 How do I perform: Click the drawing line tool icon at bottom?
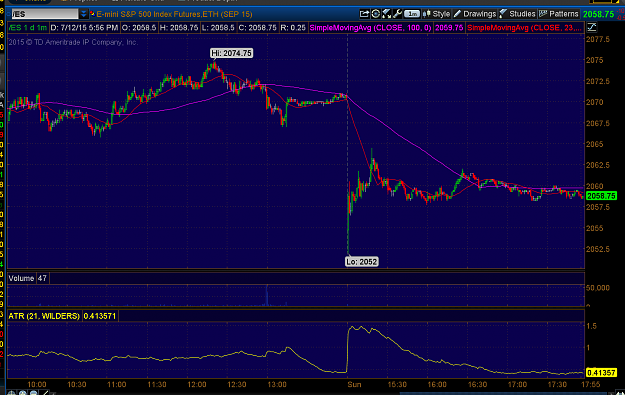click(45, 393)
